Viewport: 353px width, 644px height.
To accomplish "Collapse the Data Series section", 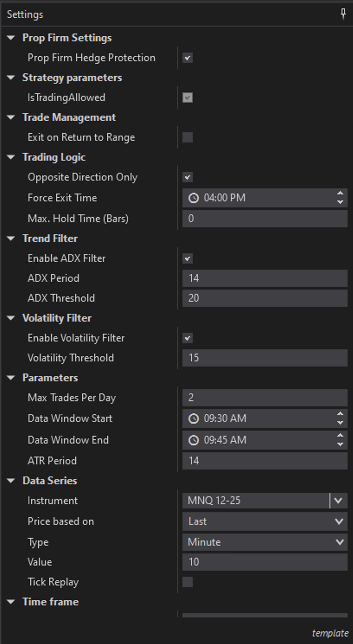I will [11, 481].
